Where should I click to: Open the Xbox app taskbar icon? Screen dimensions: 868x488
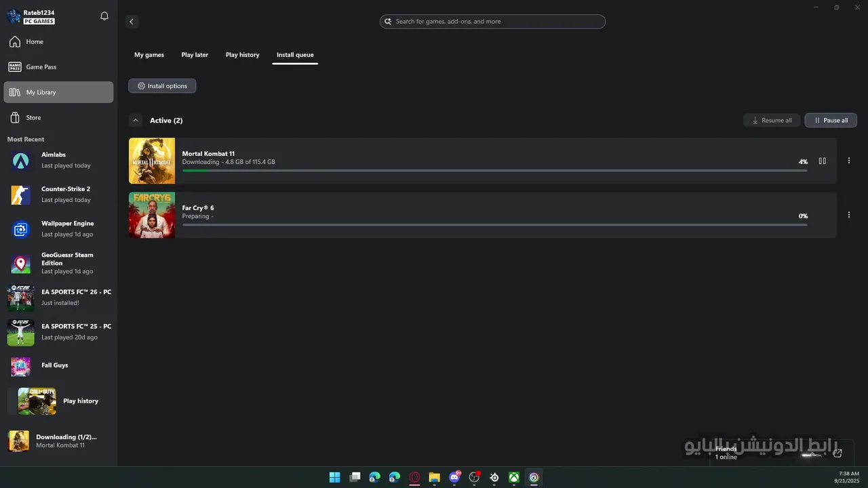point(514,477)
